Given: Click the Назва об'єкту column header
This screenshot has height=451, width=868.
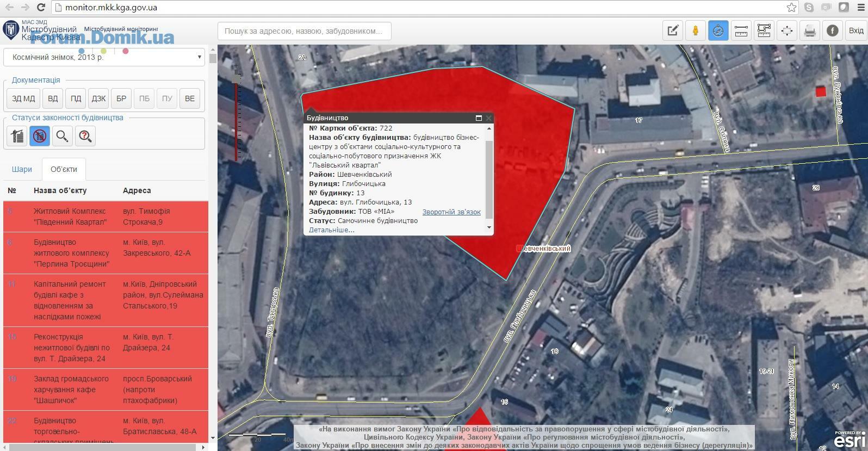Looking at the screenshot, I should (x=60, y=190).
